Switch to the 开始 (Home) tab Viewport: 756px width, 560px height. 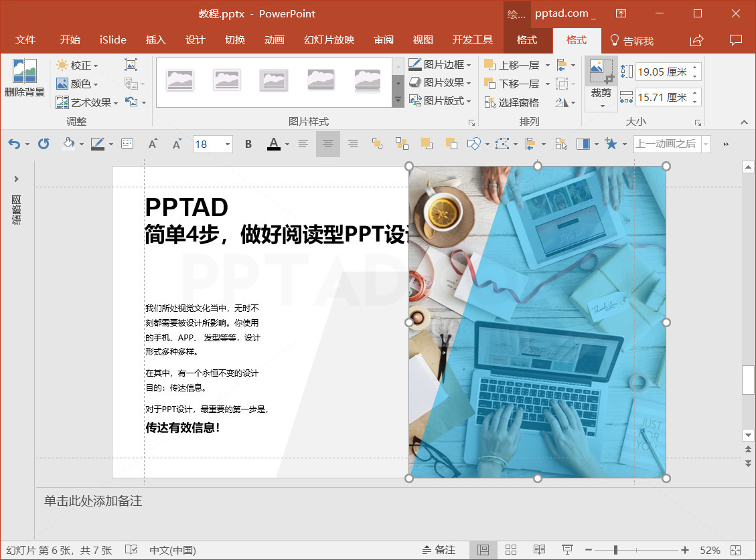(70, 40)
